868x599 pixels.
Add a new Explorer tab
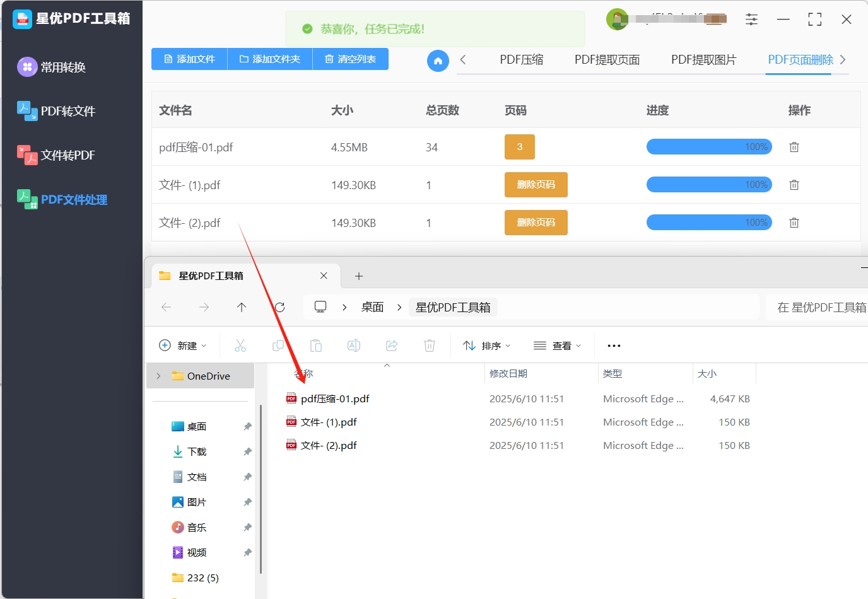click(x=359, y=276)
